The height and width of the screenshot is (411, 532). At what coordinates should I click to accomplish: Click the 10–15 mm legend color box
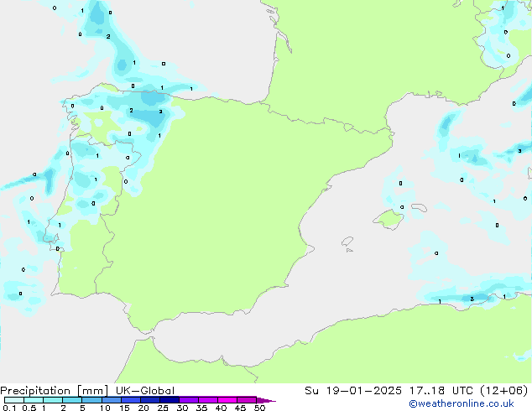pos(111,400)
